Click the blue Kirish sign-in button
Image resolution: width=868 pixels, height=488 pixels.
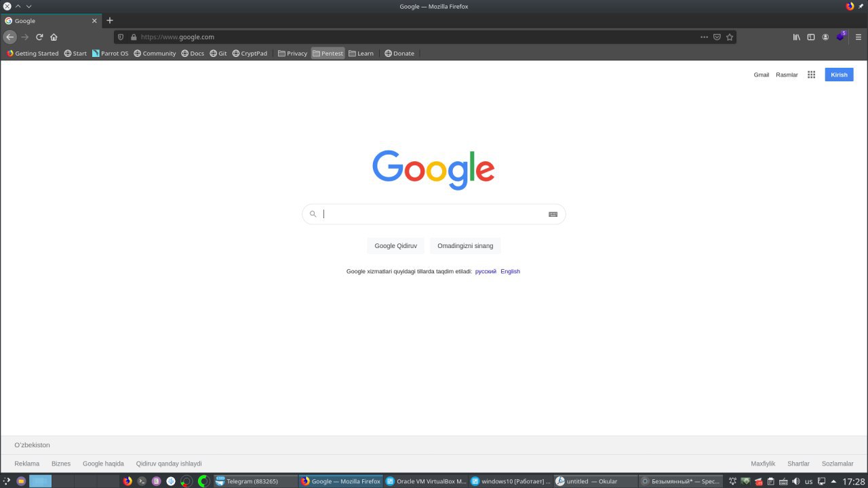click(x=839, y=75)
